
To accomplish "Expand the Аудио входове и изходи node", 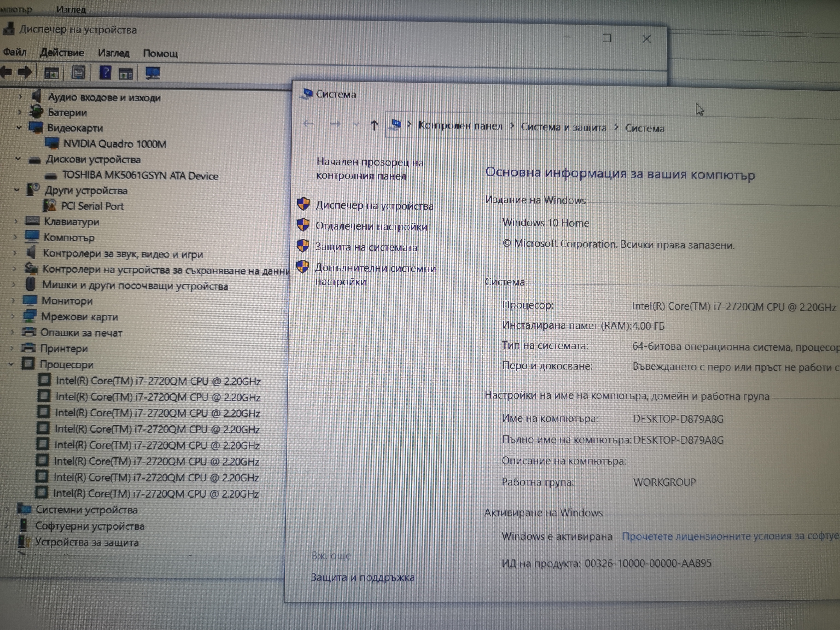I will click(20, 96).
